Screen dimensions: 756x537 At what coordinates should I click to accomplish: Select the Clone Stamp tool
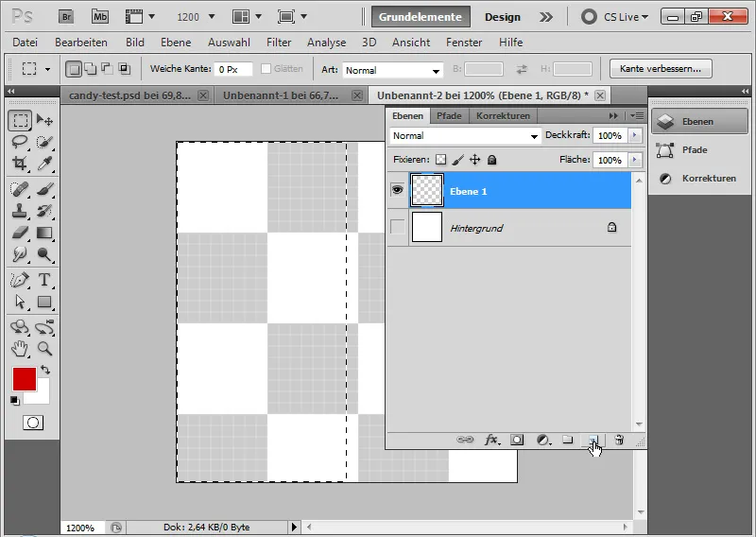pyautogui.click(x=20, y=211)
